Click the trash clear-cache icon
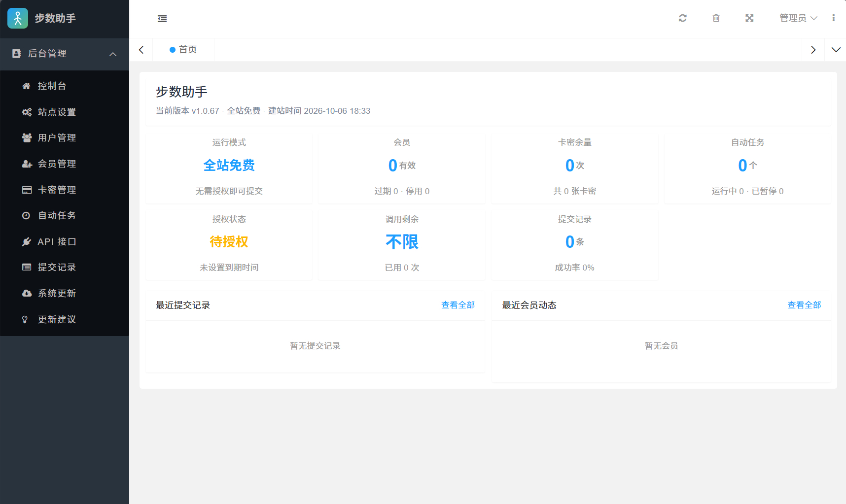 (x=716, y=18)
